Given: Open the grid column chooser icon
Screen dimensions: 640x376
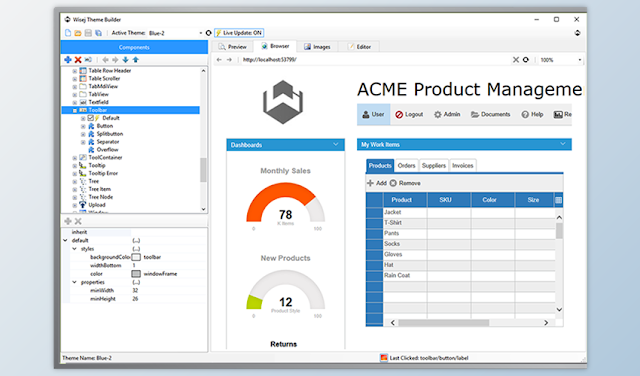Looking at the screenshot, I should pos(558,200).
